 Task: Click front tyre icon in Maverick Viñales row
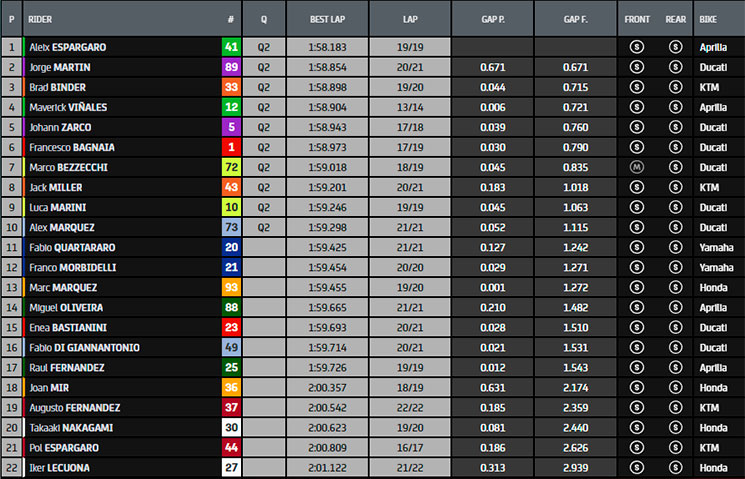click(x=637, y=107)
